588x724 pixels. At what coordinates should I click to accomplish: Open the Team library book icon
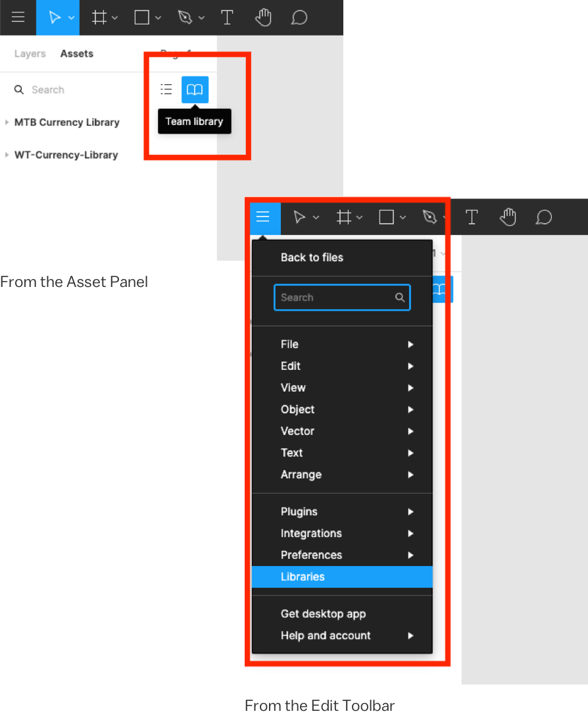point(195,90)
